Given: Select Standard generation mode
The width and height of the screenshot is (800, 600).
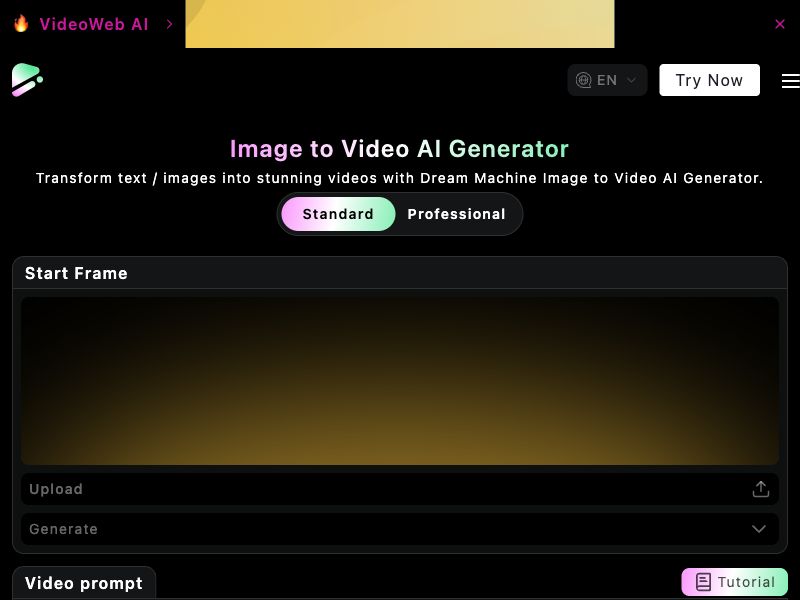Looking at the screenshot, I should pyautogui.click(x=338, y=213).
